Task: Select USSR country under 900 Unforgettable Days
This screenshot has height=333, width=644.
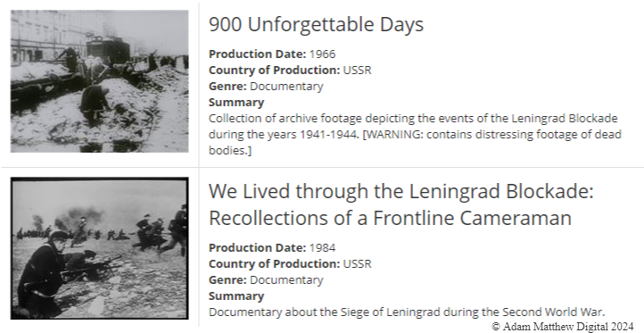Action: [358, 71]
